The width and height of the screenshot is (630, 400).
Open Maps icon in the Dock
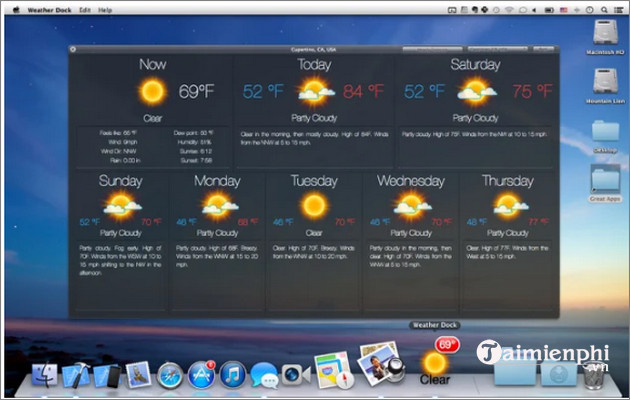(x=334, y=370)
